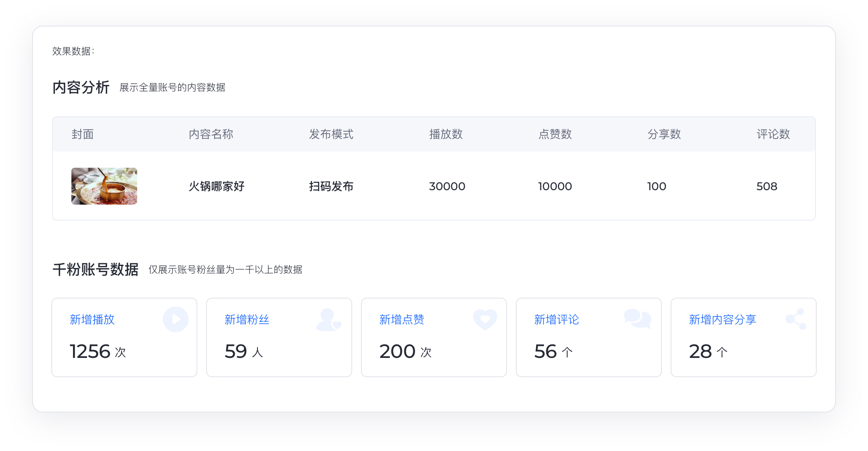Open the content titled 火锅哪家好
The image size is (868, 451).
pos(217,186)
